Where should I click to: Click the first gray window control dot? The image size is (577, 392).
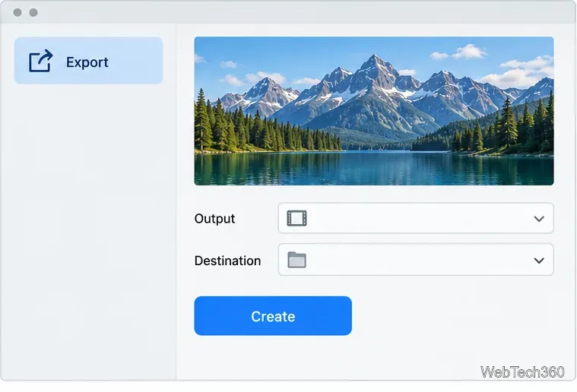point(17,12)
